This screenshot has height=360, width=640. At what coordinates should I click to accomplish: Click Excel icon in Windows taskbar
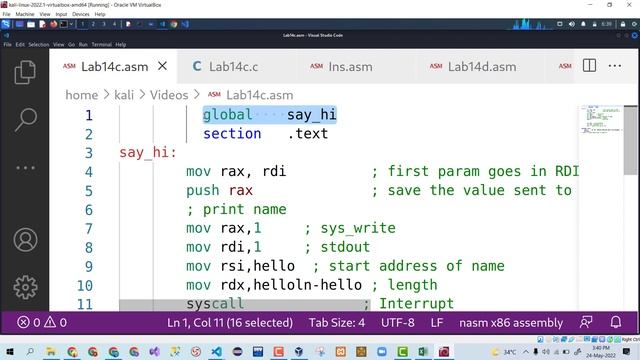(423, 351)
